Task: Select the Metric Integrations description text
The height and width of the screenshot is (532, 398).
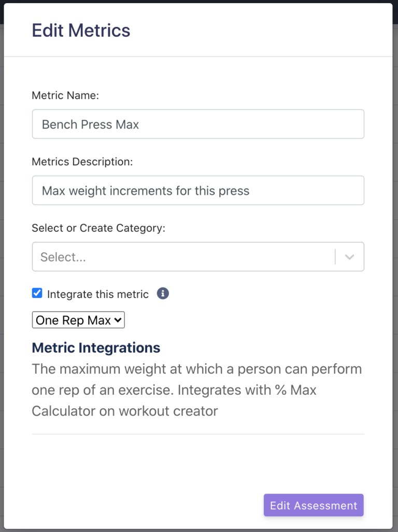Action: [197, 390]
